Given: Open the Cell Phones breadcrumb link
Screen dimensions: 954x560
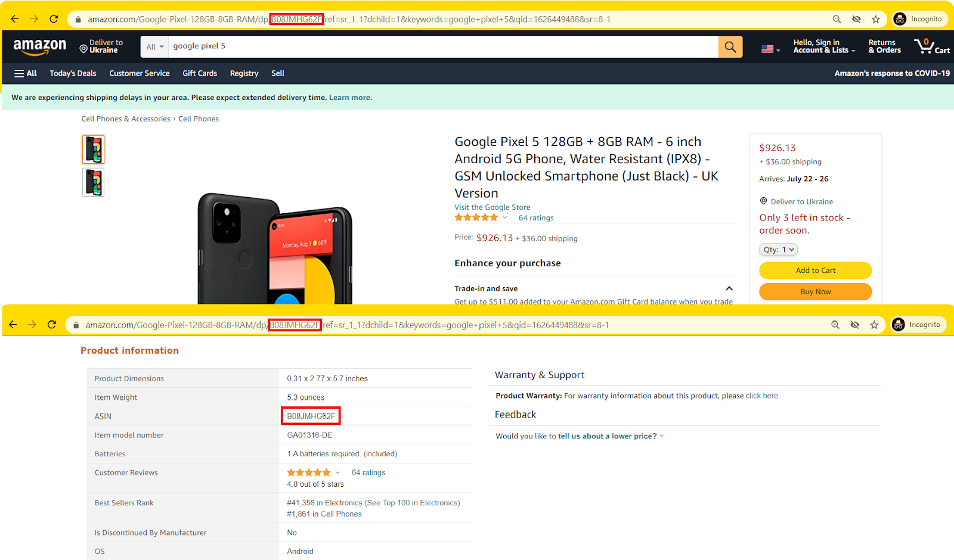Looking at the screenshot, I should 199,119.
